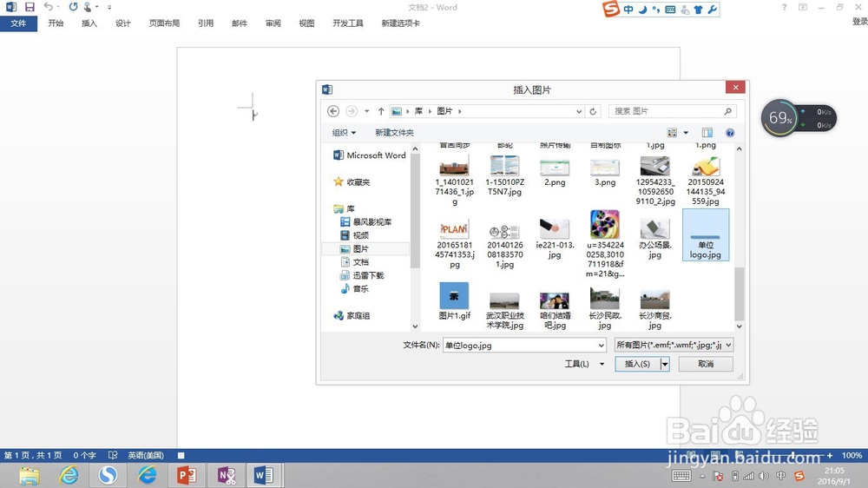Image resolution: width=868 pixels, height=488 pixels.
Task: Expand the 插入 button split arrow
Action: (665, 364)
